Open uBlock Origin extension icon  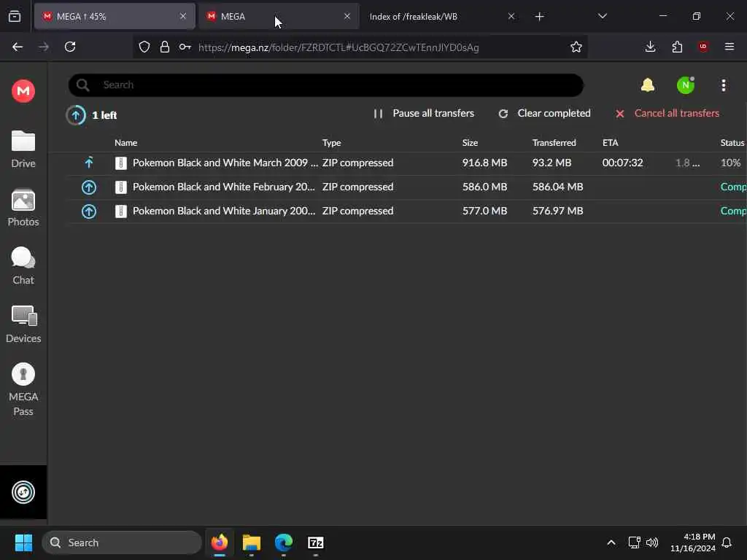[703, 47]
